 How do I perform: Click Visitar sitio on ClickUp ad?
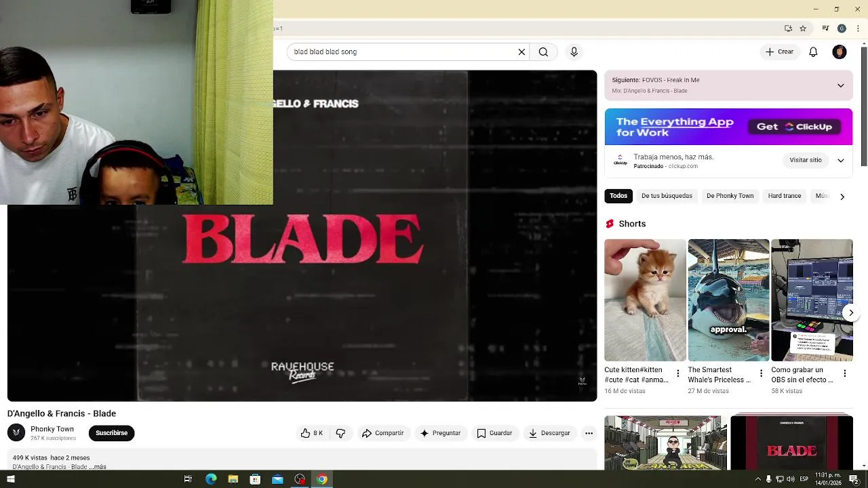[805, 160]
